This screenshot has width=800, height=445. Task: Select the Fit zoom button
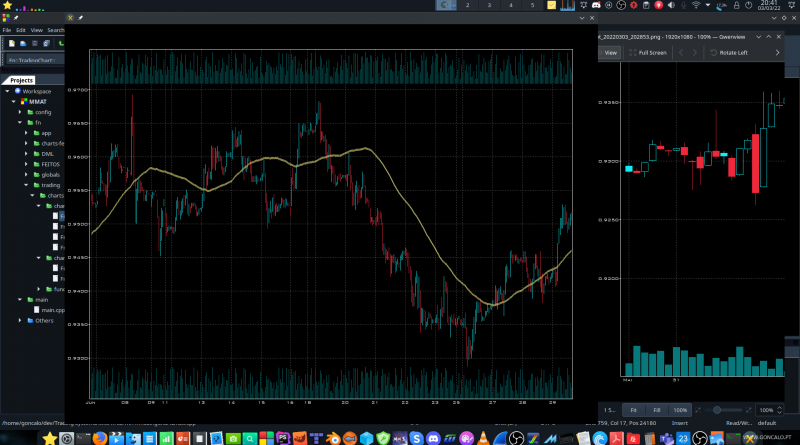tap(632, 410)
